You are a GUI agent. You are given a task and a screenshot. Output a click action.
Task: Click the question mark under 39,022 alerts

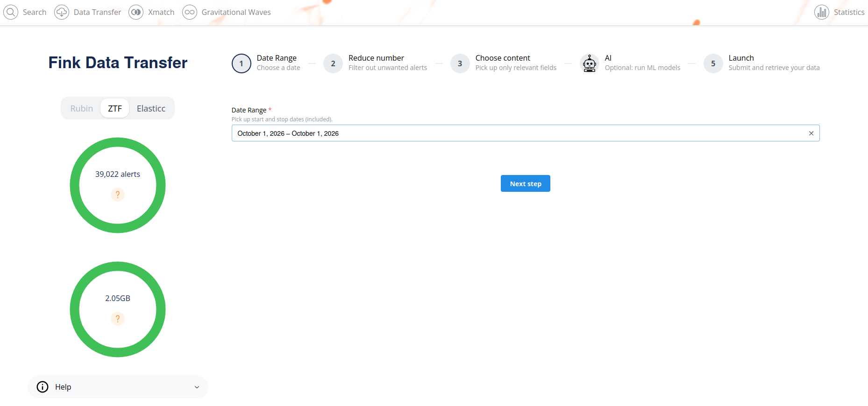coord(118,195)
